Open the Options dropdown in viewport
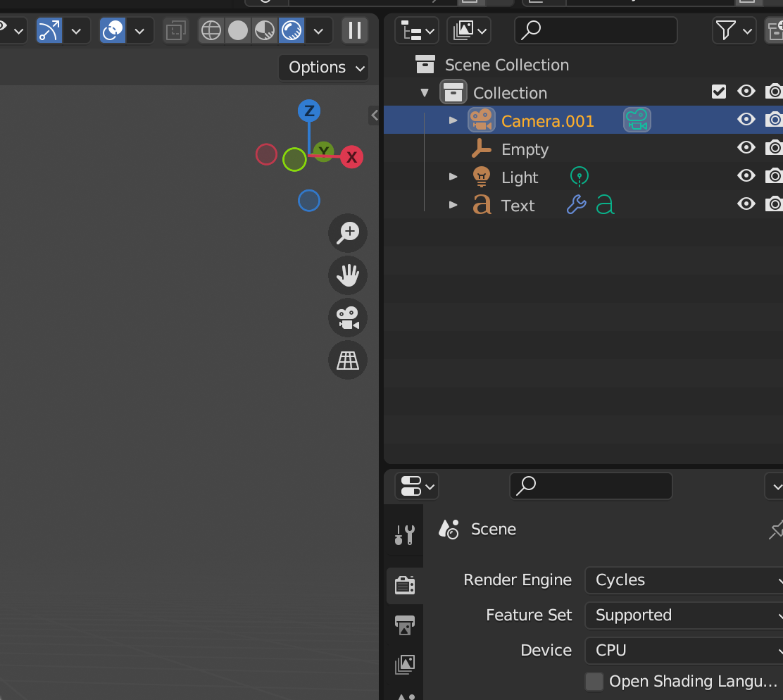Image resolution: width=783 pixels, height=700 pixels. point(324,68)
